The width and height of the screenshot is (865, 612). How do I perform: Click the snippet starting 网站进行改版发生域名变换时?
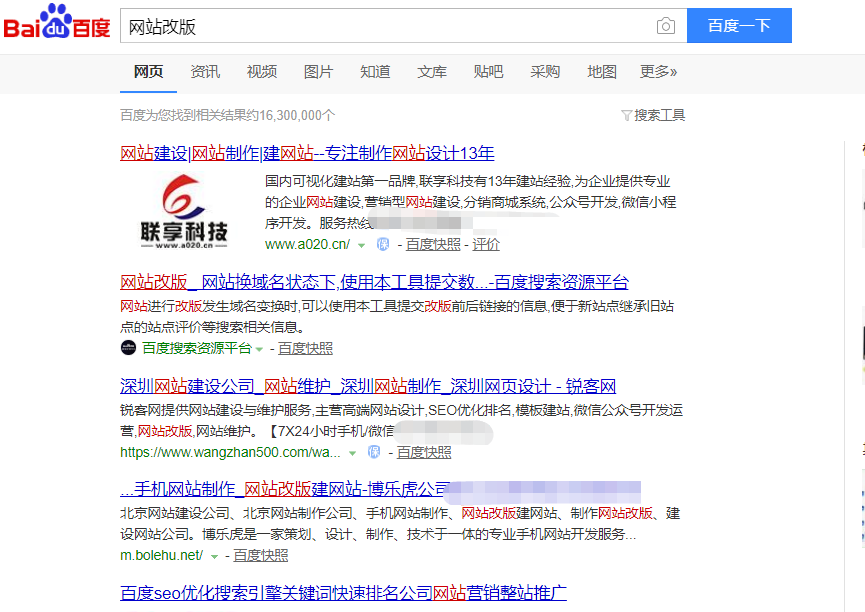397,316
